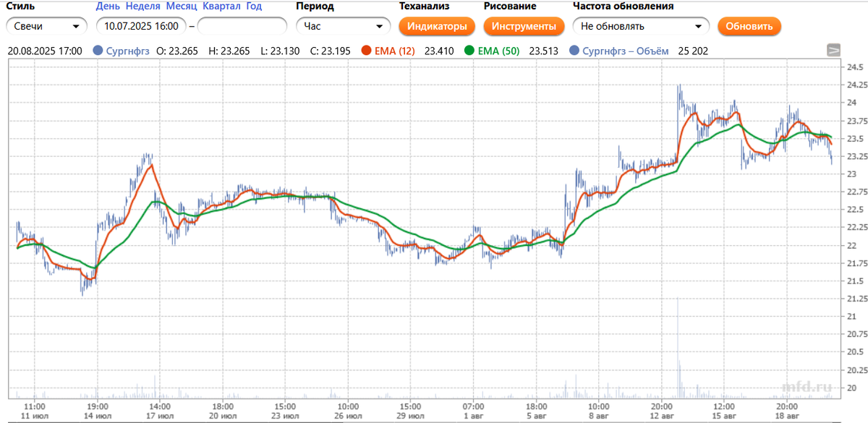Click the 24.5 price axis label
868x423 pixels.
pos(855,67)
